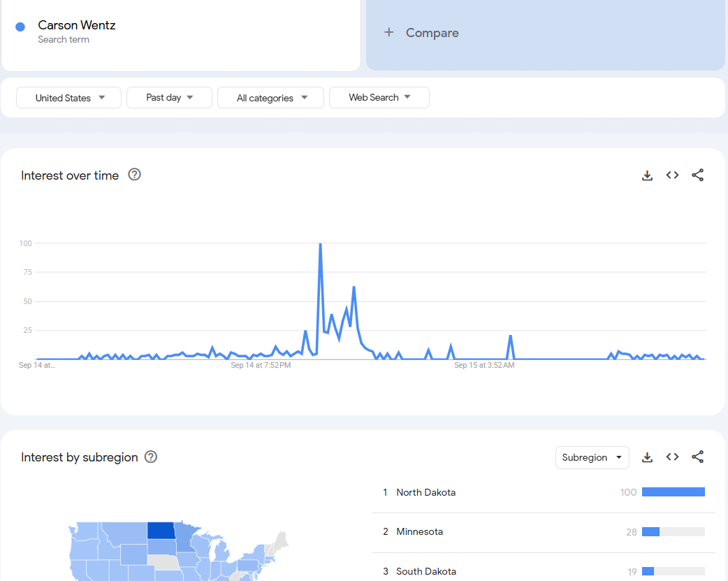Click the "Sep 14 at..." first axis label
Viewport: 728px width, 581px height.
tap(36, 366)
